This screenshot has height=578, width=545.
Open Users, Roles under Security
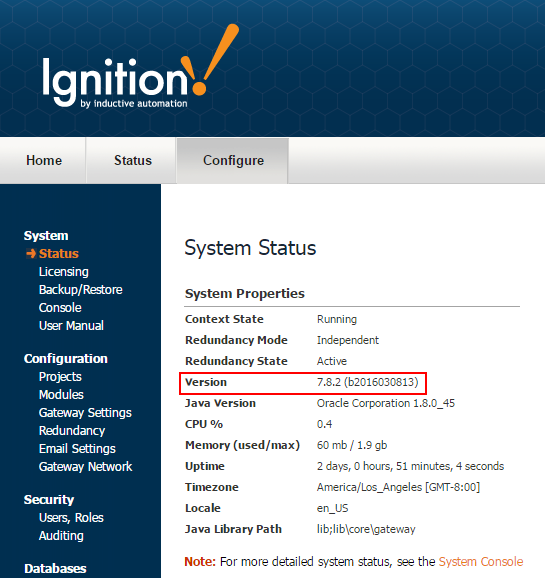[x=71, y=518]
